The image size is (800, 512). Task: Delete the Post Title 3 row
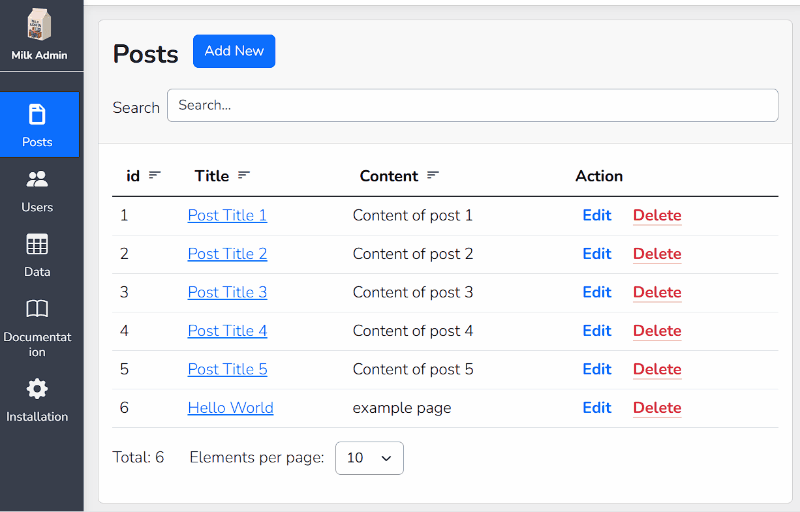point(657,292)
